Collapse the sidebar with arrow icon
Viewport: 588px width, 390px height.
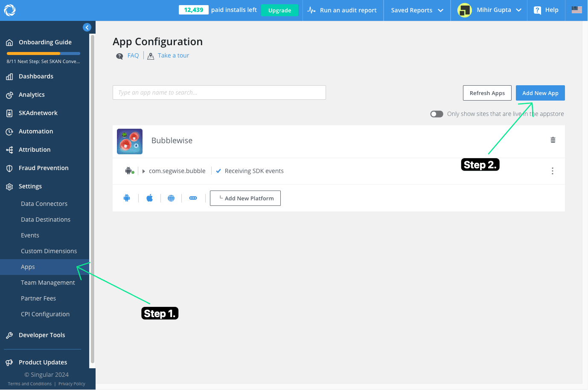(x=87, y=27)
